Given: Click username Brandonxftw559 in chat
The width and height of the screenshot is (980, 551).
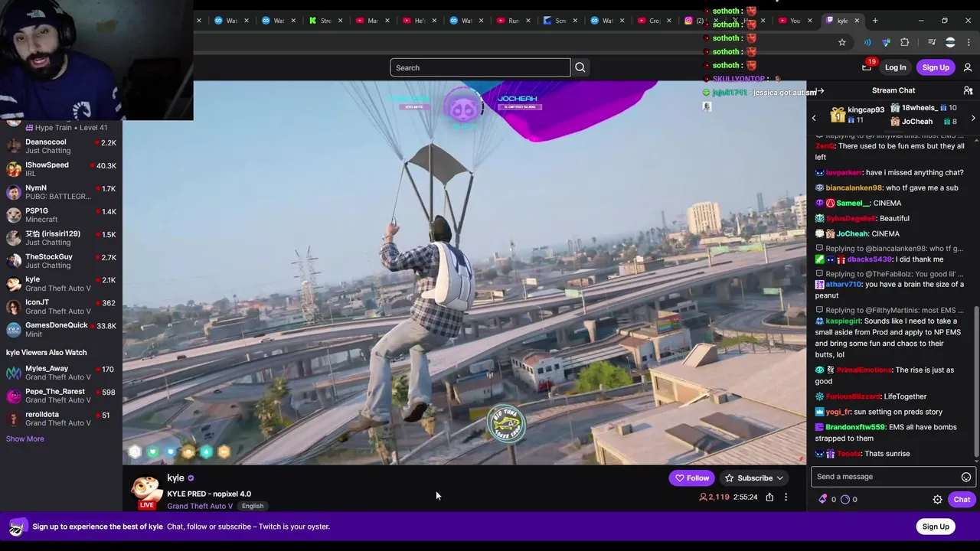Looking at the screenshot, I should point(855,427).
